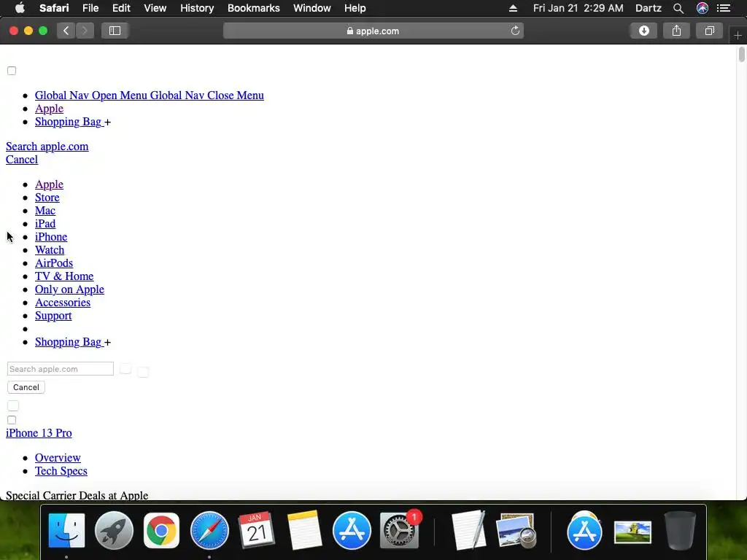The height and width of the screenshot is (560, 747).
Task: Go back with Safari's back arrow
Action: coord(66,31)
